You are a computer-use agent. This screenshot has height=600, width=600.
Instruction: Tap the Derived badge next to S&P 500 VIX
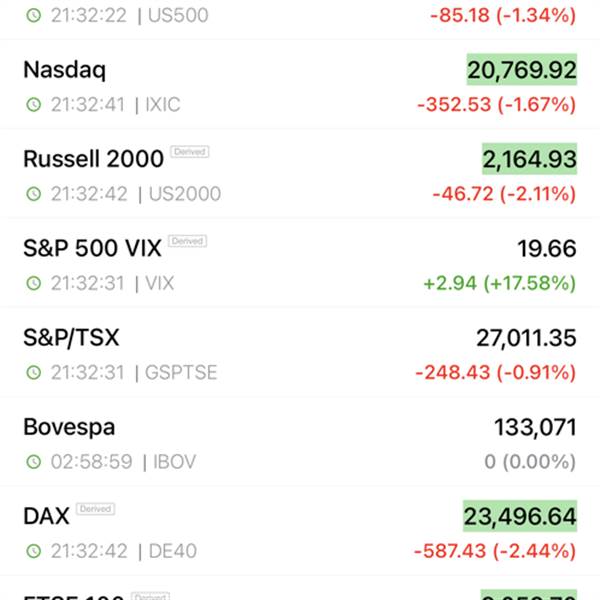pos(188,241)
